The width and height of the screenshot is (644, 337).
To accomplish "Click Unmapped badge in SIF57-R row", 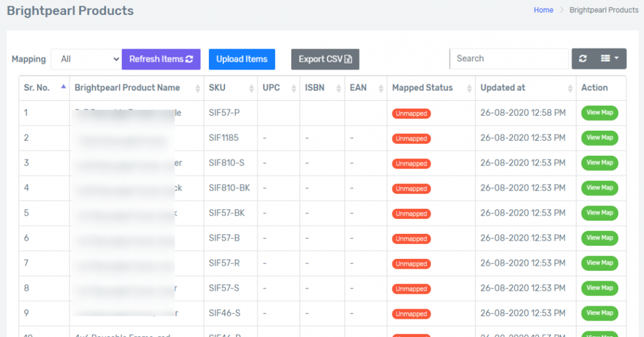I will 411,264.
